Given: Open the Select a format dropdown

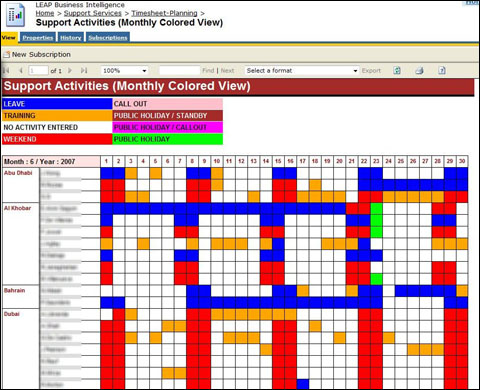Looking at the screenshot, I should click(302, 70).
